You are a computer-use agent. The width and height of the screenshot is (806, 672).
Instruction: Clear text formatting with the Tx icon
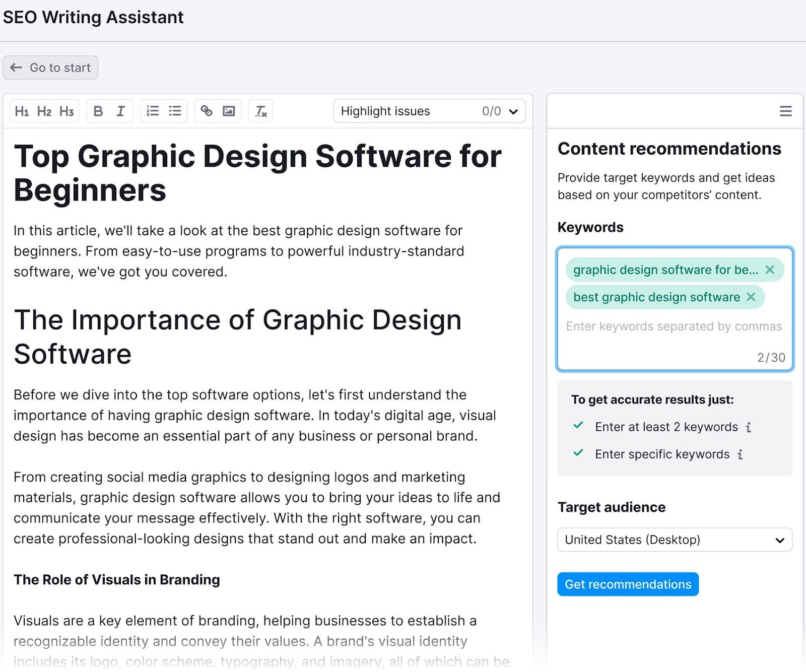(x=260, y=111)
